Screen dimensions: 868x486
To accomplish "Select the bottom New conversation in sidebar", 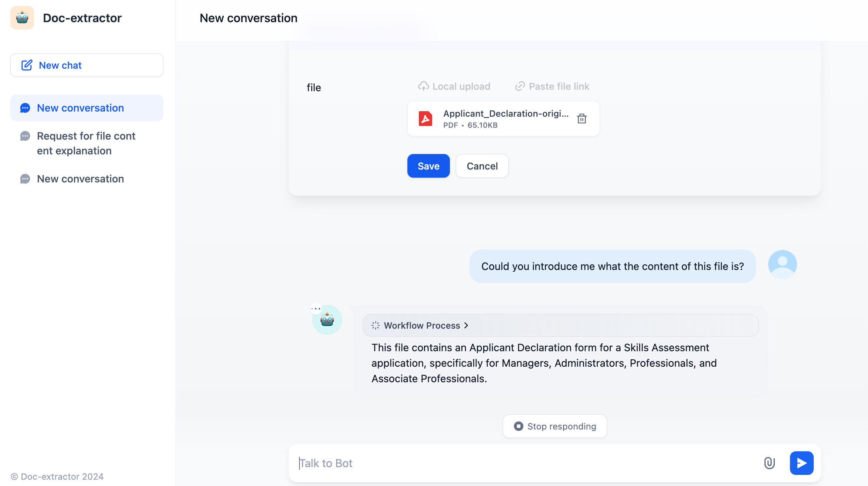I will [80, 179].
